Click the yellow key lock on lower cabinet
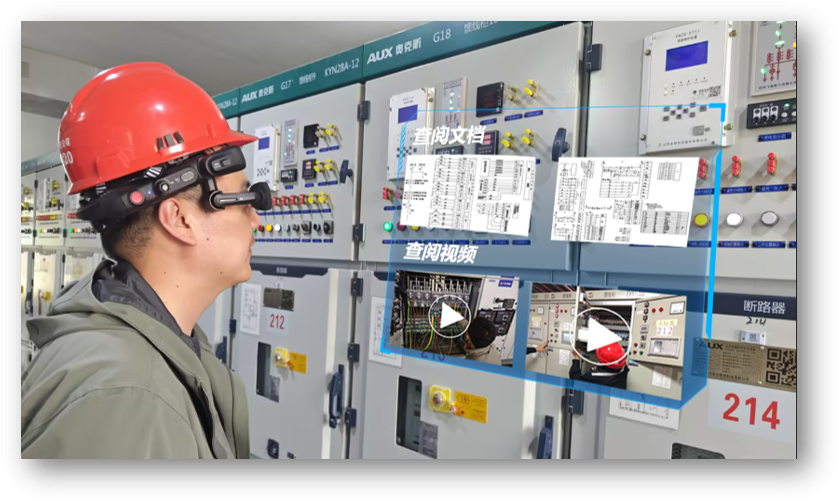Screen dimensions: 839x501 click(441, 397)
